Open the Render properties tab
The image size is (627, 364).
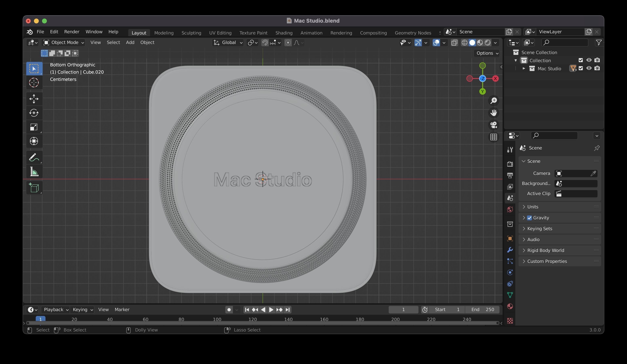[x=510, y=164]
